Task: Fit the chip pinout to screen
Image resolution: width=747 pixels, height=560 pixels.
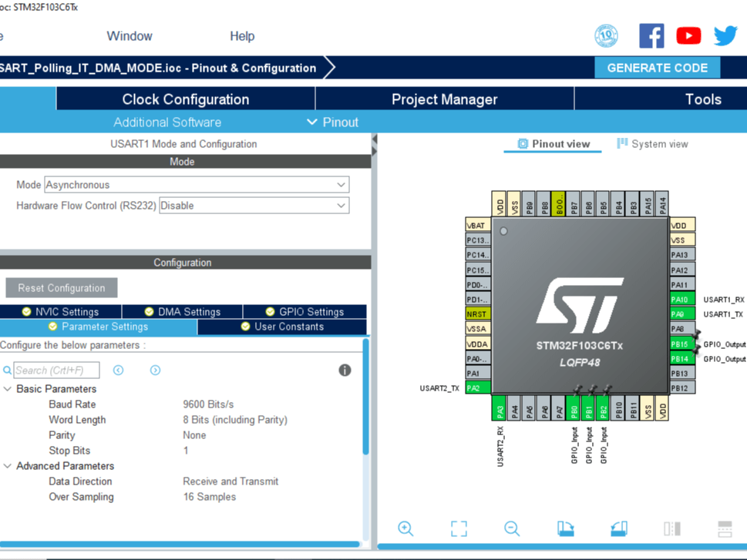Action: point(458,529)
